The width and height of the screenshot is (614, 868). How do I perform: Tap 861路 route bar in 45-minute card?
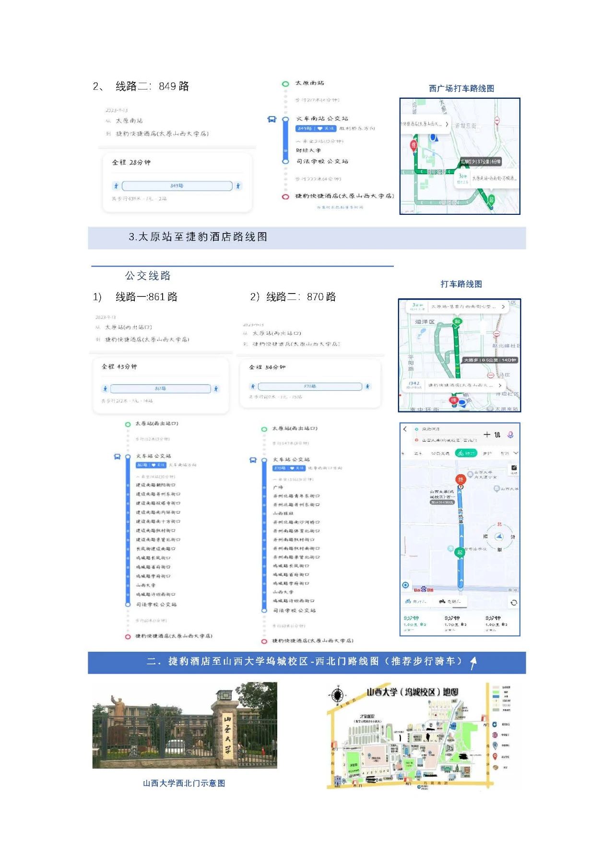pos(161,388)
